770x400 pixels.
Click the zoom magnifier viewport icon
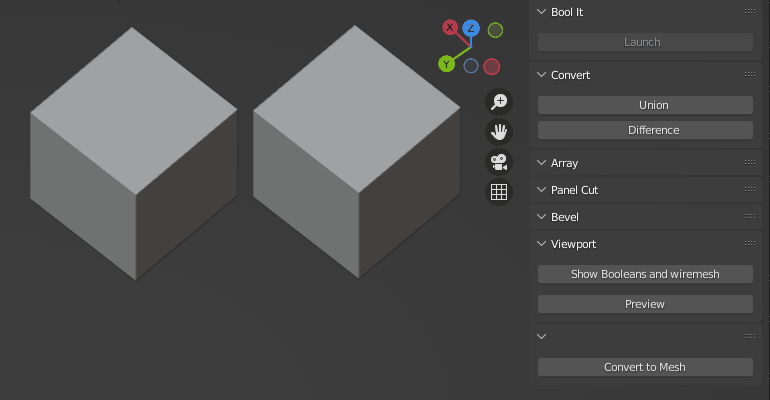pyautogui.click(x=499, y=102)
